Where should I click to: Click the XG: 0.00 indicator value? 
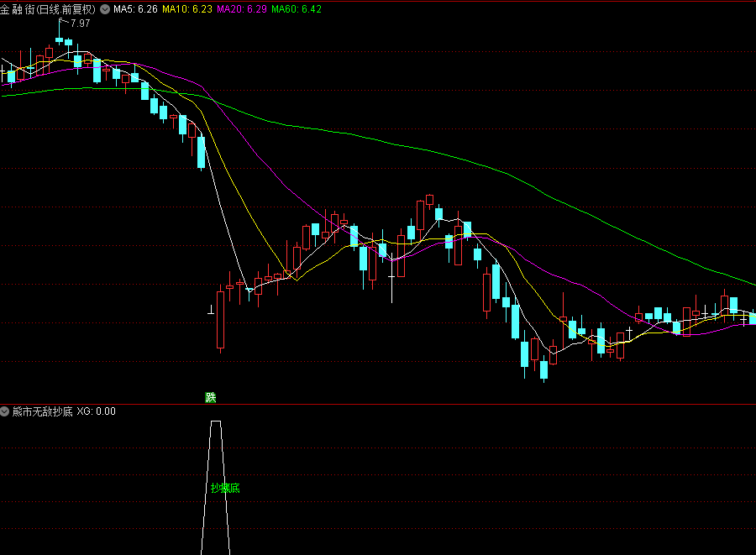(97, 411)
